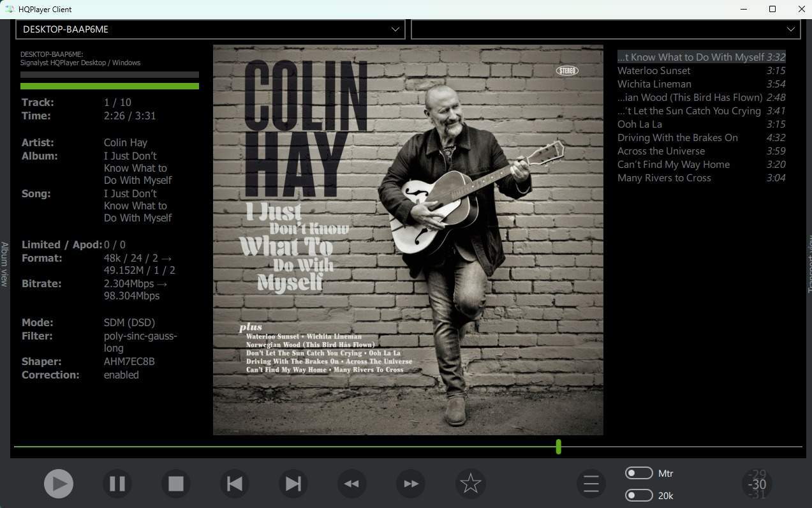
Task: Select Driving With the Brakes On track
Action: 701,137
